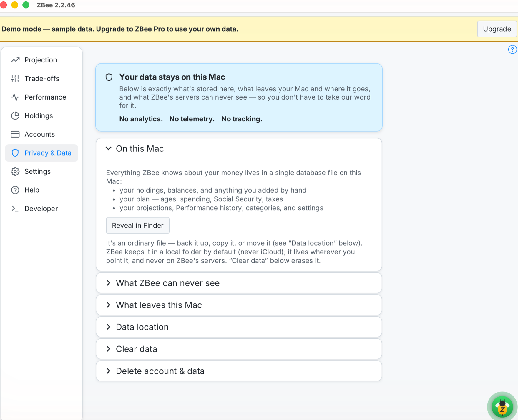Click the 'Reveal in Finder' button
The height and width of the screenshot is (420, 518).
point(138,225)
